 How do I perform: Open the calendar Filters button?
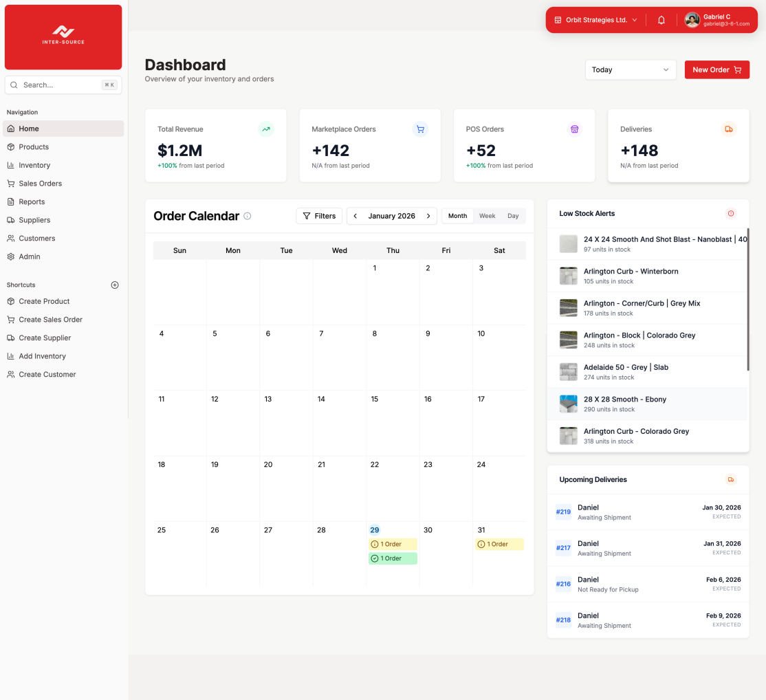tap(319, 216)
